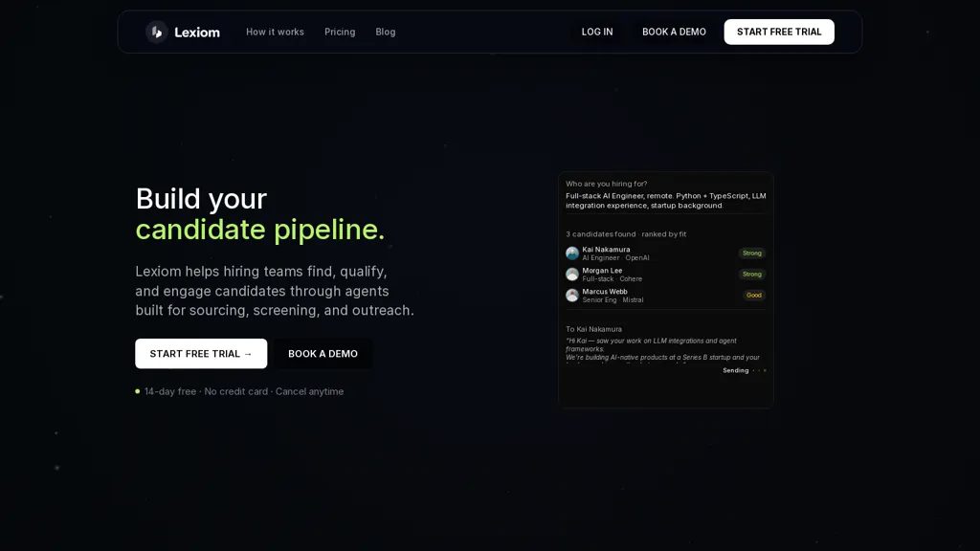Click the Kai Nakamura candidate name
This screenshot has width=980, height=551.
(x=606, y=250)
